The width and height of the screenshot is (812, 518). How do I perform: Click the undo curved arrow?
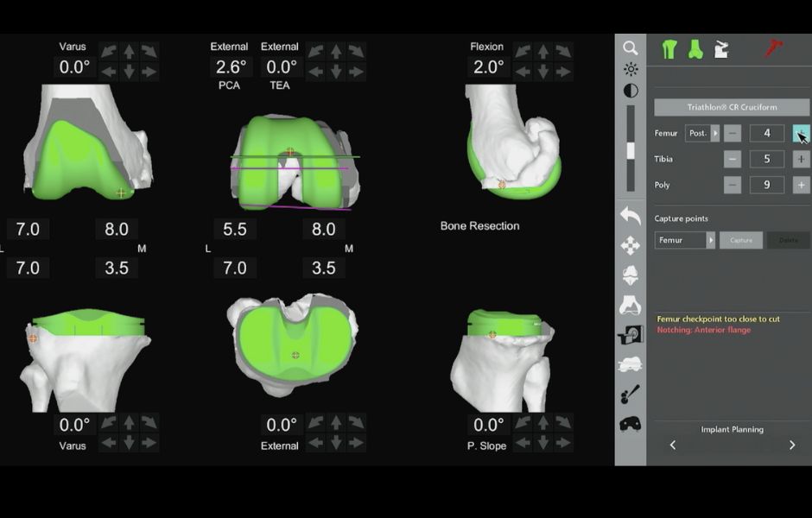point(631,215)
